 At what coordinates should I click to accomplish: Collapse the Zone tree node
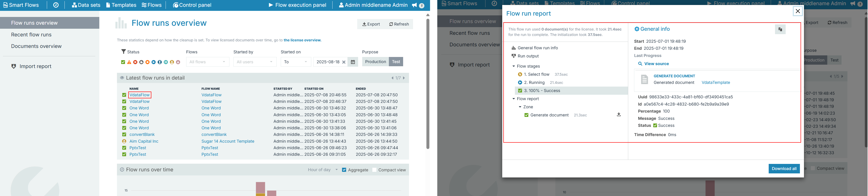[x=520, y=107]
